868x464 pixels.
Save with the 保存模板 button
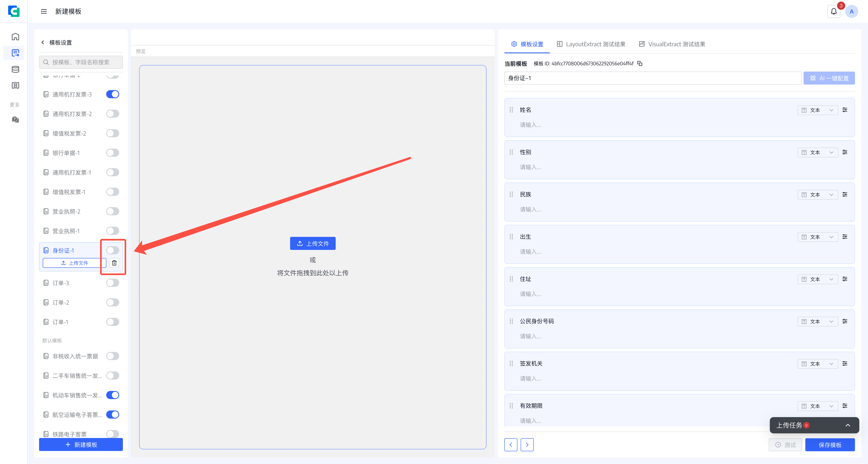pyautogui.click(x=830, y=445)
